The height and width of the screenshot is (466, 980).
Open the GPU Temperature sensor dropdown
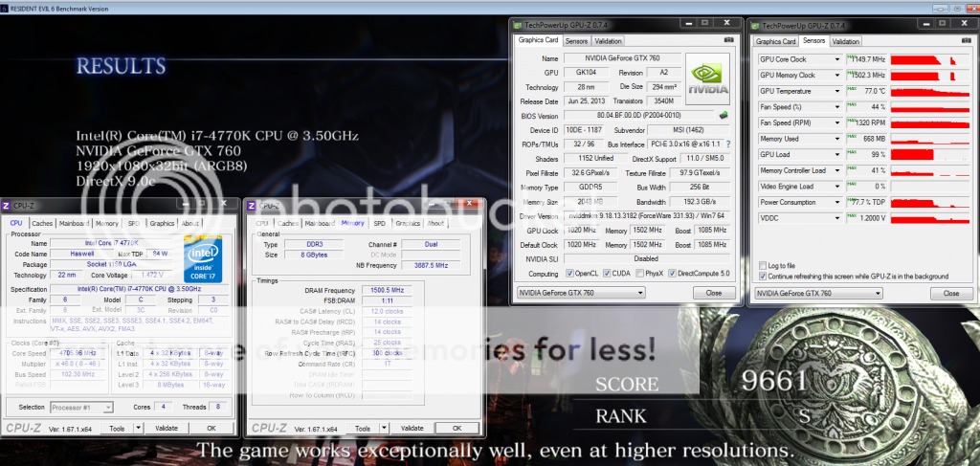[x=837, y=91]
